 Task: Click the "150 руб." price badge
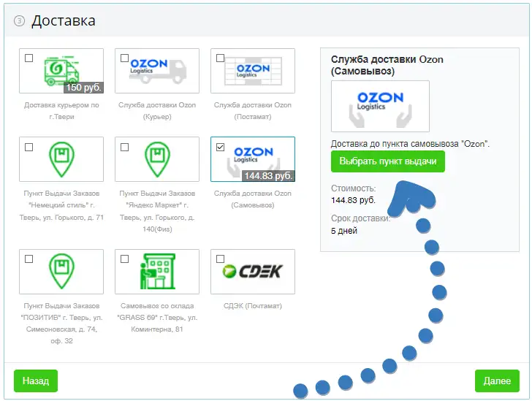(x=83, y=88)
